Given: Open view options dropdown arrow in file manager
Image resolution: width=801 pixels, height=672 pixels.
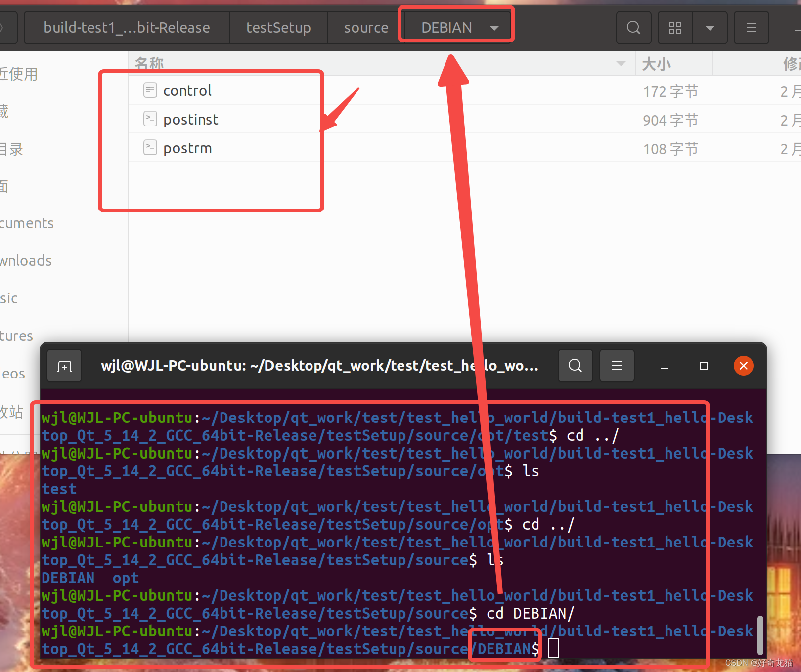Looking at the screenshot, I should (710, 28).
